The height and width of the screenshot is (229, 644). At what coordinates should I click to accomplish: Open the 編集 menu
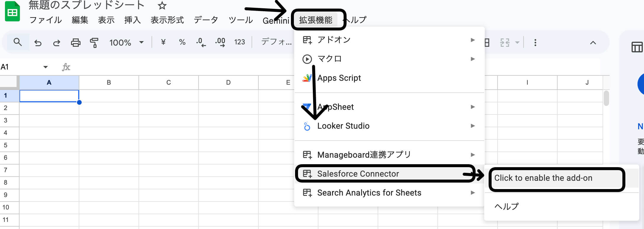click(x=80, y=20)
